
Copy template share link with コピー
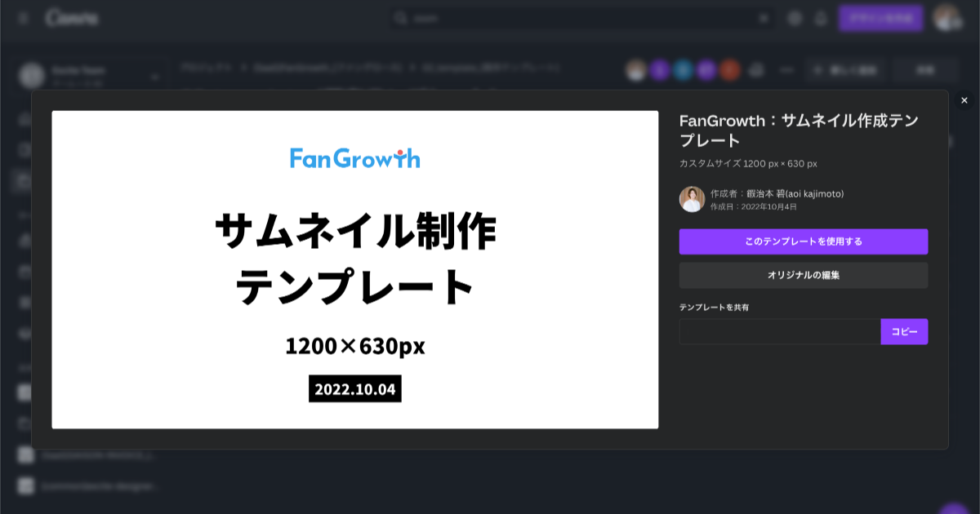click(904, 332)
